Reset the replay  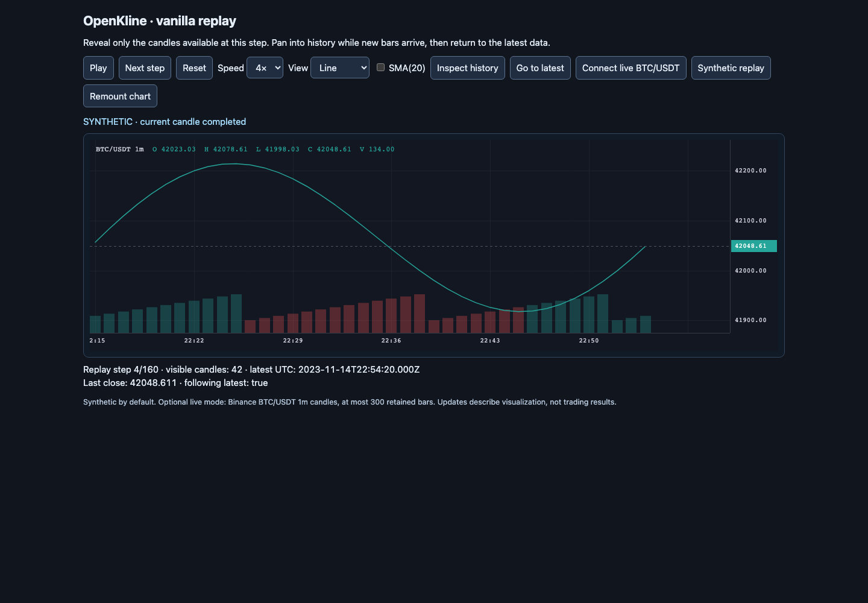194,68
